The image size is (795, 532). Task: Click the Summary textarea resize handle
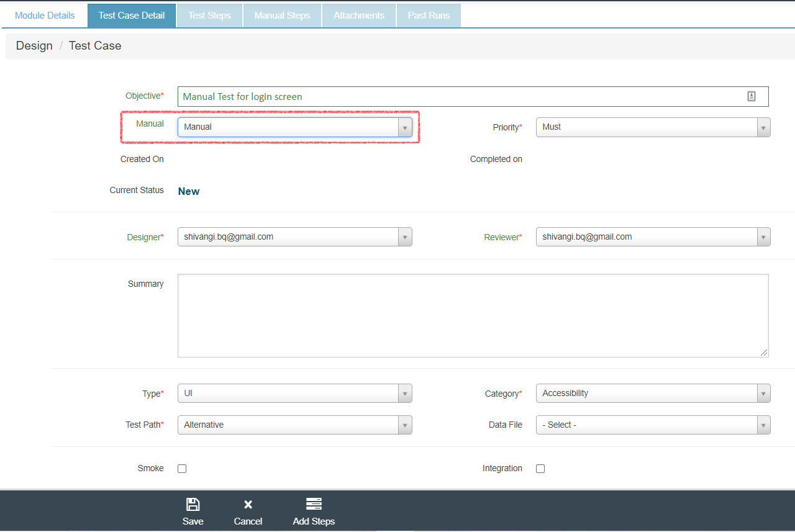(x=764, y=353)
